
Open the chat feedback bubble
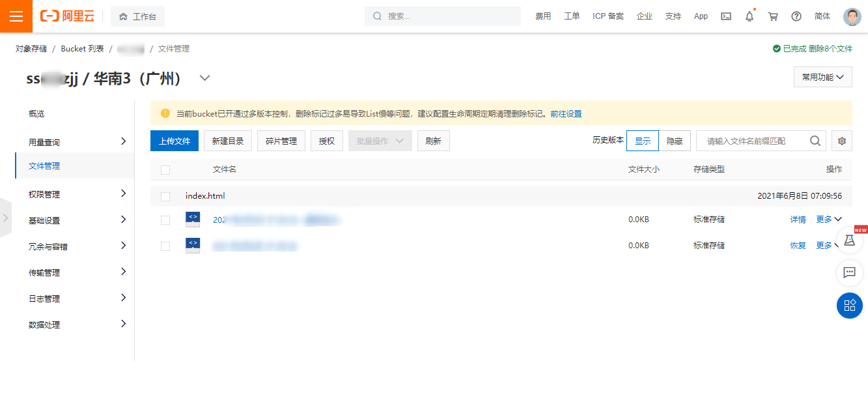849,273
